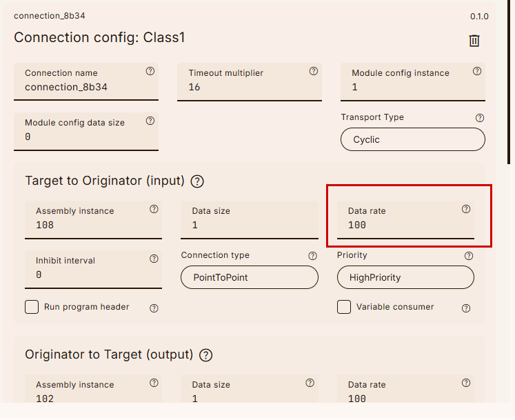
Task: Open help icon for Connection name
Action: pyautogui.click(x=150, y=71)
